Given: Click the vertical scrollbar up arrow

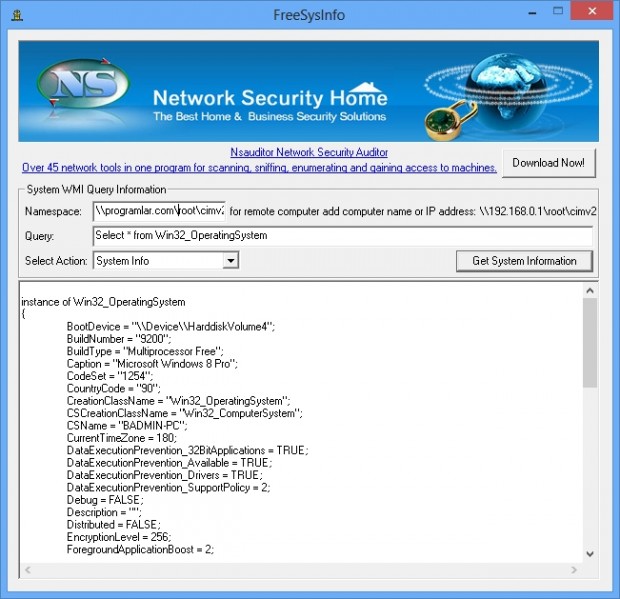Looking at the screenshot, I should (590, 291).
